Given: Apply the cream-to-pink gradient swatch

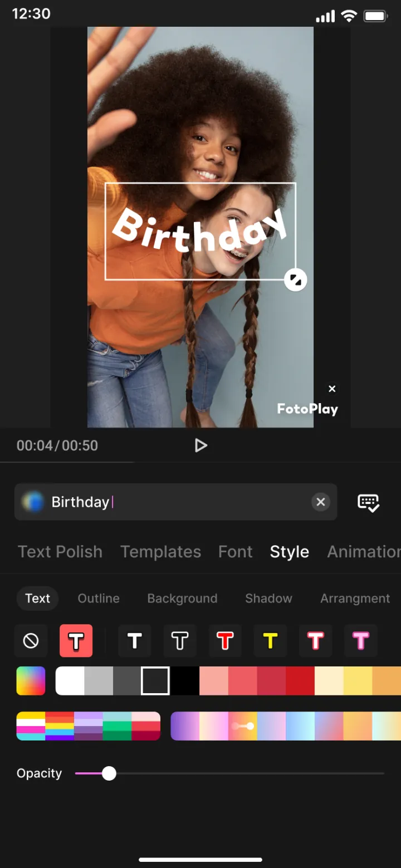Looking at the screenshot, I should coord(214,726).
